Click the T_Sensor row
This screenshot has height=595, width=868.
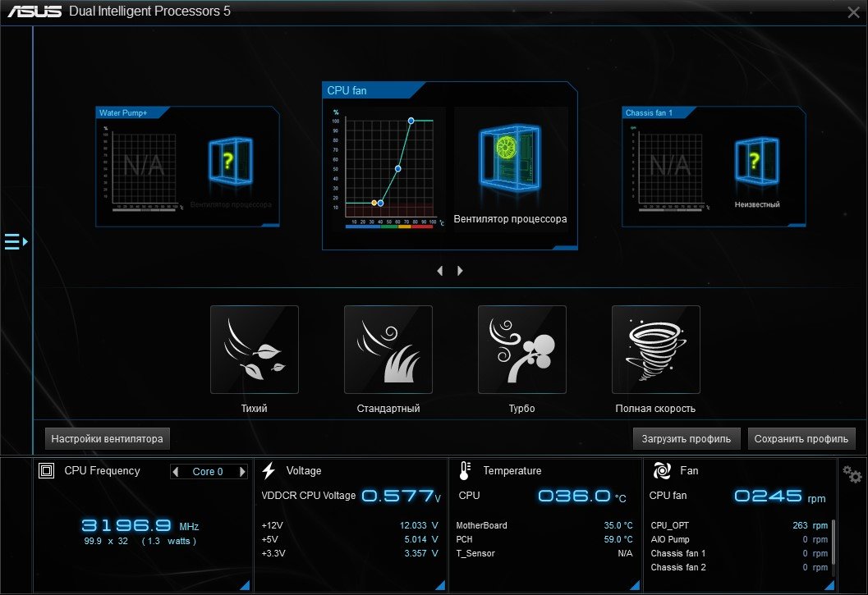544,553
